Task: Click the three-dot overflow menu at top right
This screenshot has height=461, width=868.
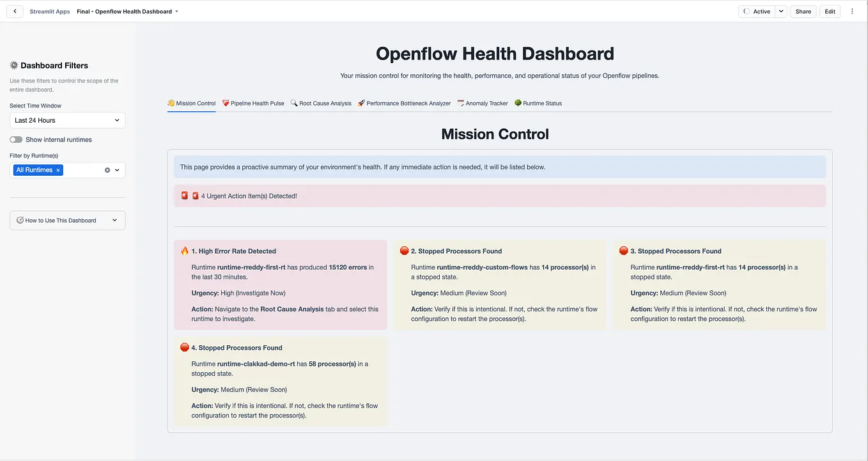Action: pyautogui.click(x=852, y=11)
